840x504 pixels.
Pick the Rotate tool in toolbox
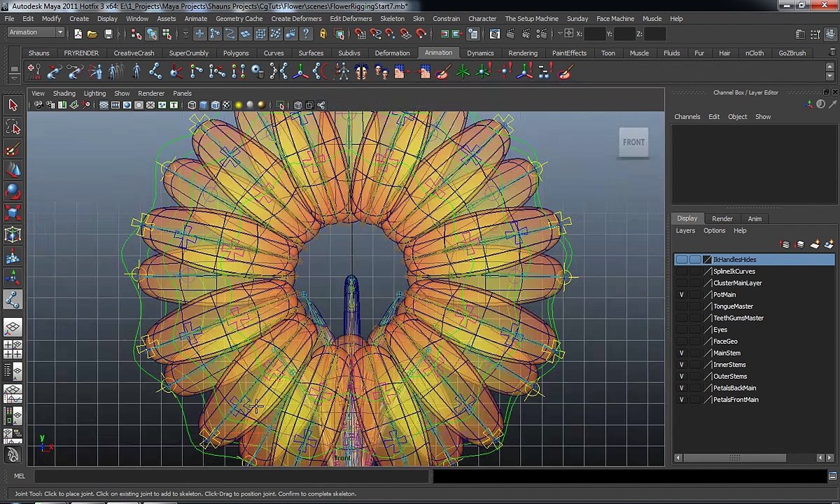tap(13, 192)
